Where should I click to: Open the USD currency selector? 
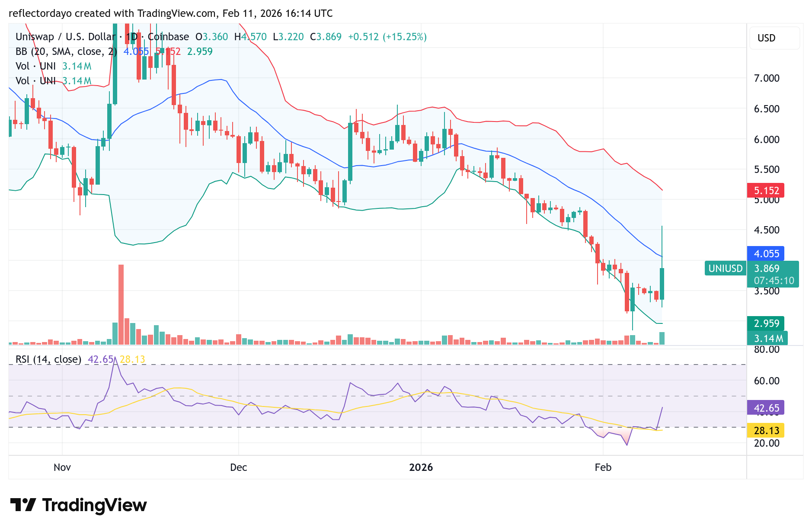775,38
